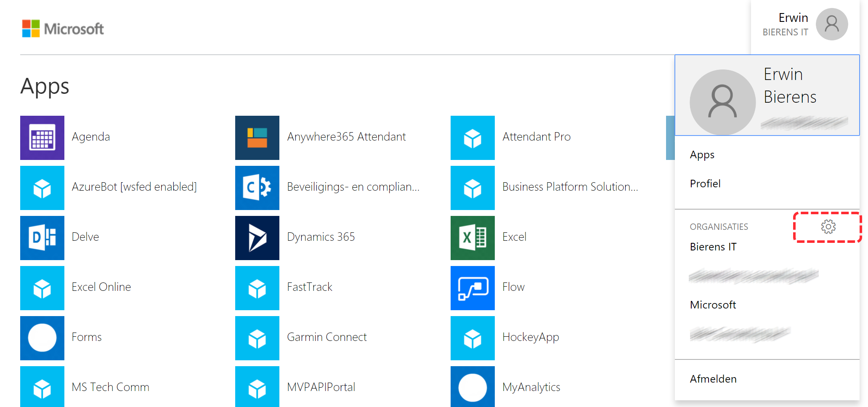Switch to the Bierens IT organisation
Image resolution: width=868 pixels, height=407 pixels.
pos(713,247)
